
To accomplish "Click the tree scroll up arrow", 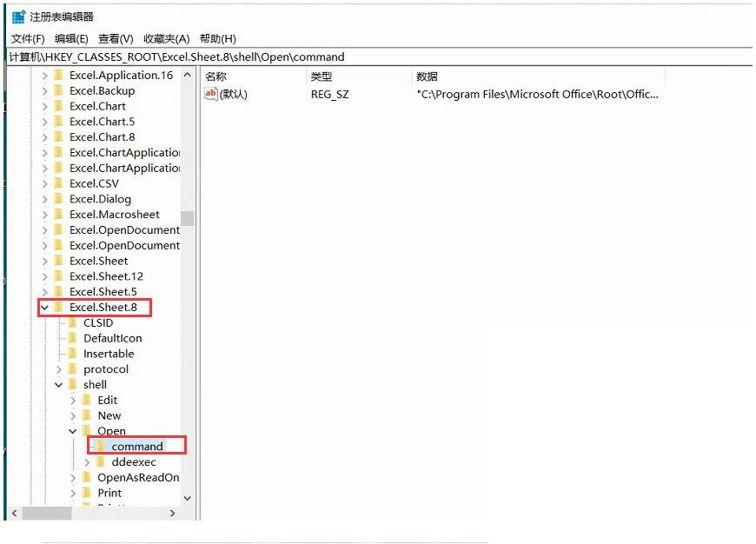I will [x=188, y=75].
